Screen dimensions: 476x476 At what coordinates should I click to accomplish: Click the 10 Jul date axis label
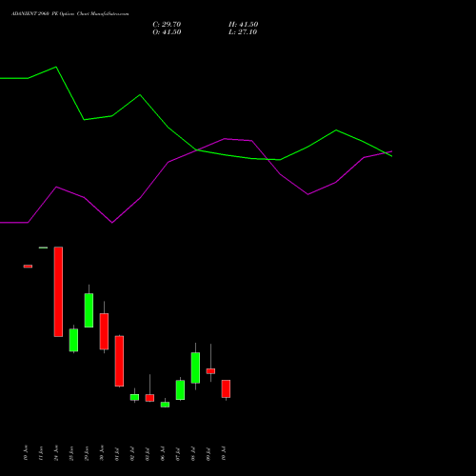224,453
